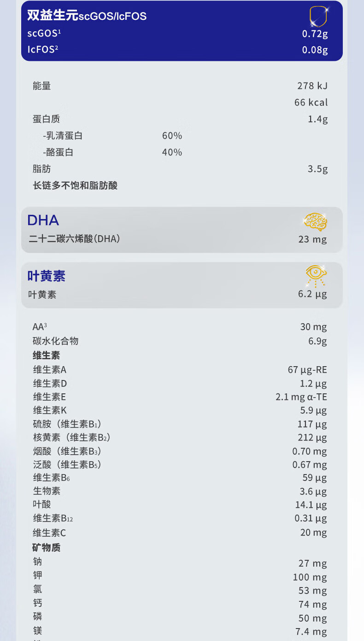Click 二十二碳六烯酸(DHA) 23 mg row

[177, 239]
